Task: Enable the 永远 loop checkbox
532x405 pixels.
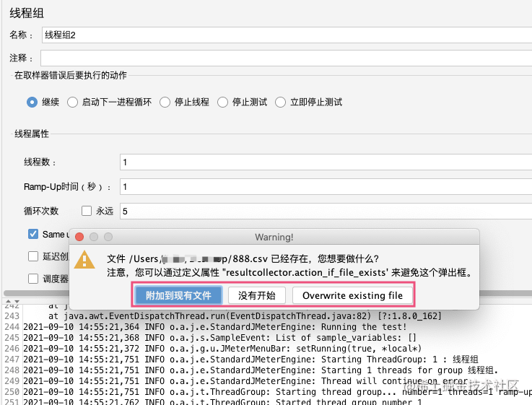Action: pyautogui.click(x=87, y=211)
